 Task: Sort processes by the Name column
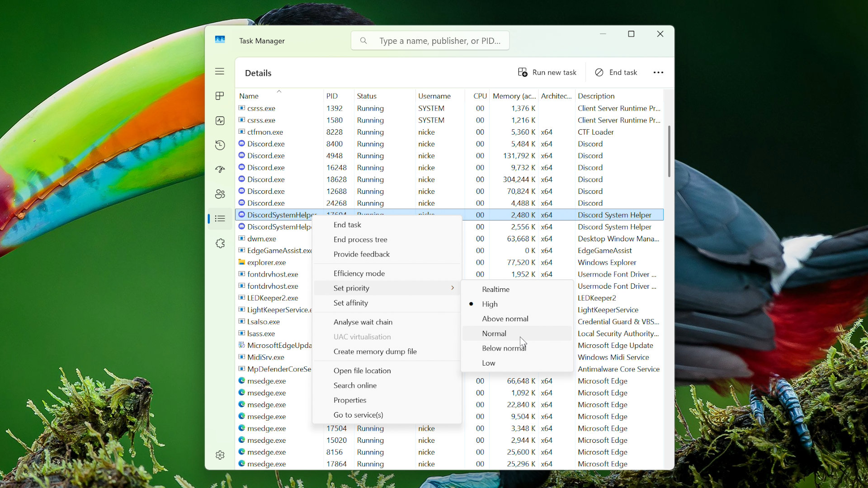tap(249, 96)
